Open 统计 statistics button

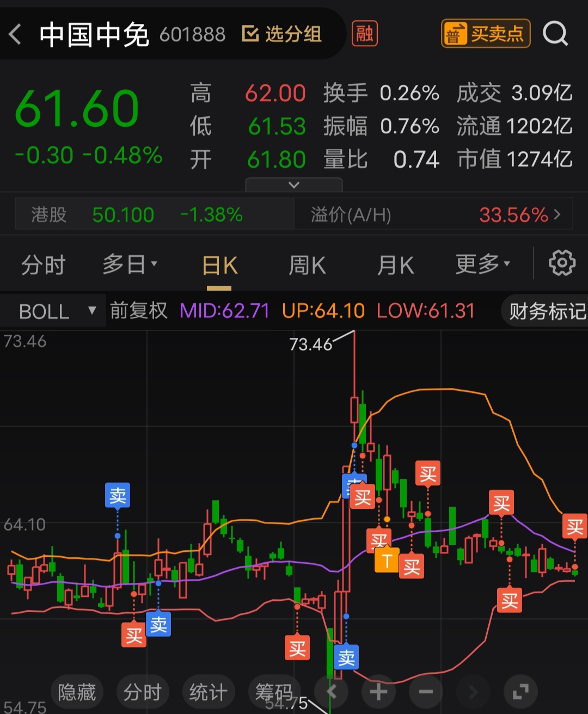coord(208,692)
